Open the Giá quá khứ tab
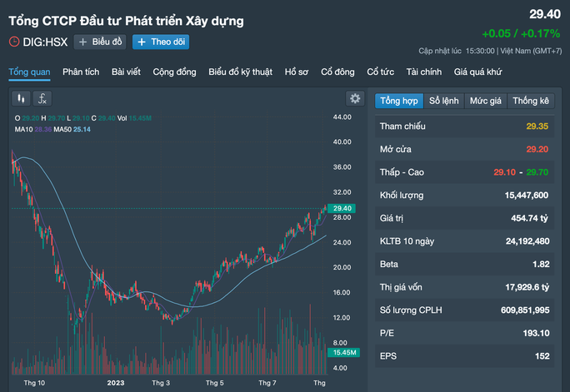Screen dimensions: 570x392 click(477, 72)
